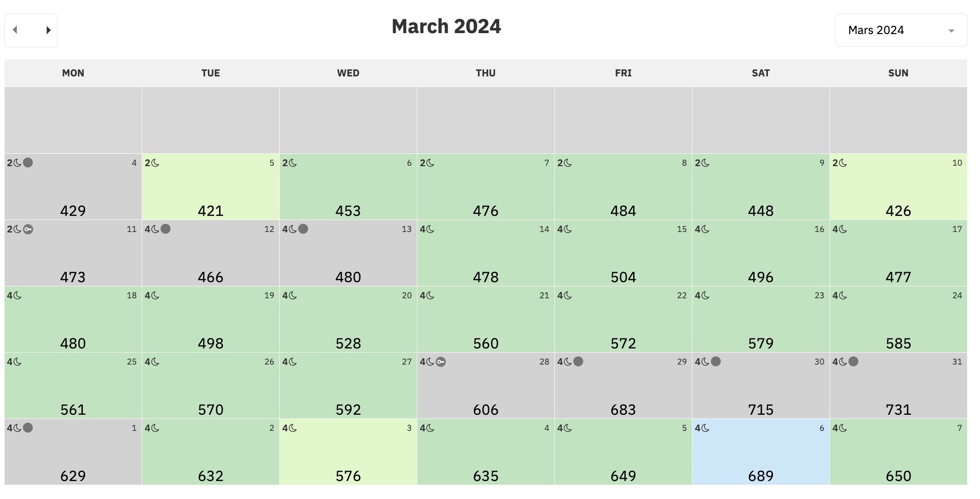Click the dropdown caret beside Mars 2024
The image size is (980, 499).
(951, 31)
